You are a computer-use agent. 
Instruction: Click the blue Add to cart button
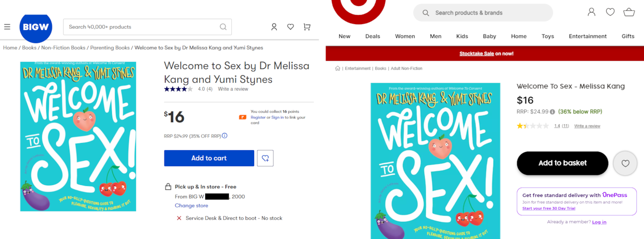pyautogui.click(x=209, y=158)
